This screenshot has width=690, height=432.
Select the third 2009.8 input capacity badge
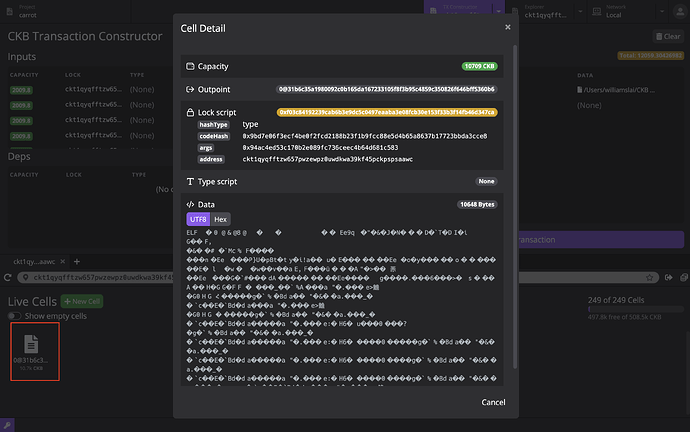tap(21, 121)
